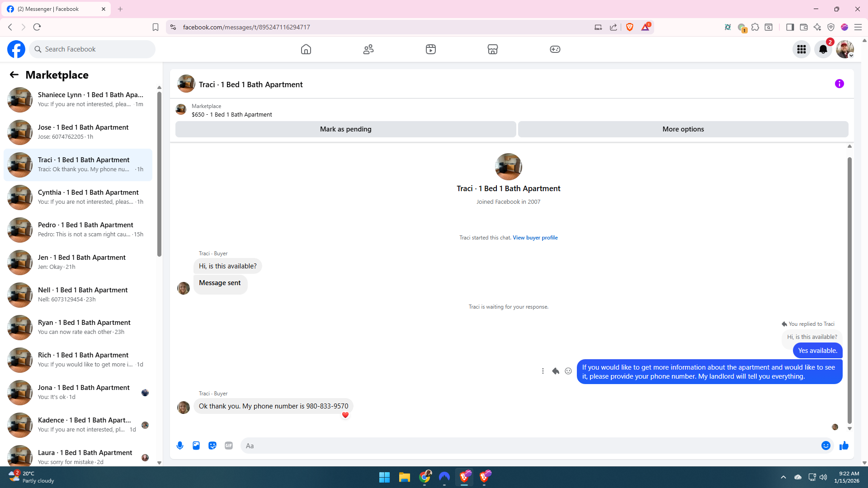Open Facebook Home tab
Viewport: 868px width, 488px height.
tap(306, 49)
